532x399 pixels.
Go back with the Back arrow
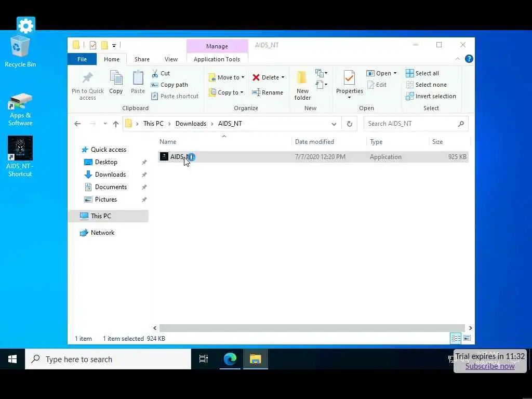[77, 124]
